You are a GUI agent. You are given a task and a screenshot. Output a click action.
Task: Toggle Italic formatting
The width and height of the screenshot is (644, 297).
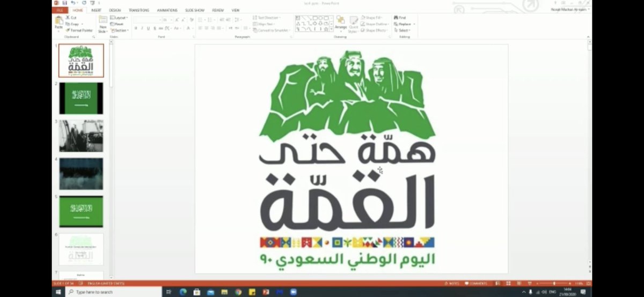pyautogui.click(x=142, y=28)
